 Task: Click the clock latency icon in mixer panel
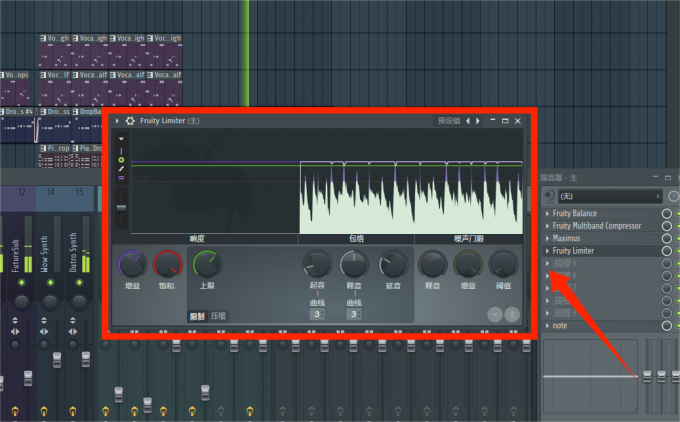coord(673,196)
